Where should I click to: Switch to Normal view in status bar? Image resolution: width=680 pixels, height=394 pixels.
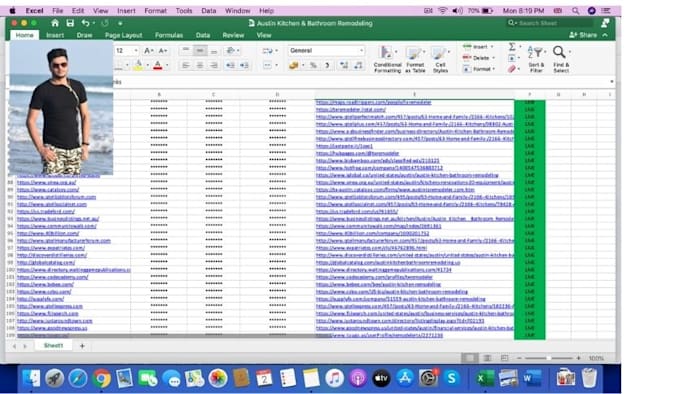click(x=469, y=358)
